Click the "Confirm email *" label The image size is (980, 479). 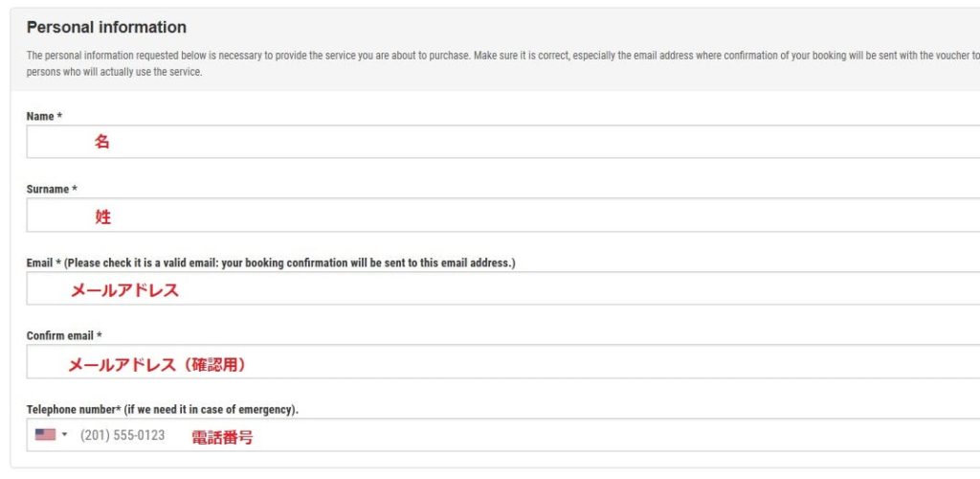[64, 336]
